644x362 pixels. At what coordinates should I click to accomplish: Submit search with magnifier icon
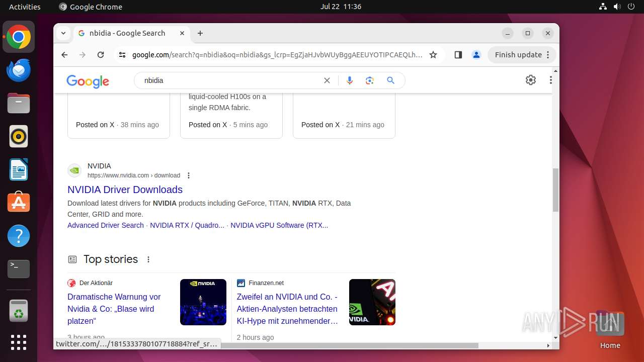pos(390,80)
